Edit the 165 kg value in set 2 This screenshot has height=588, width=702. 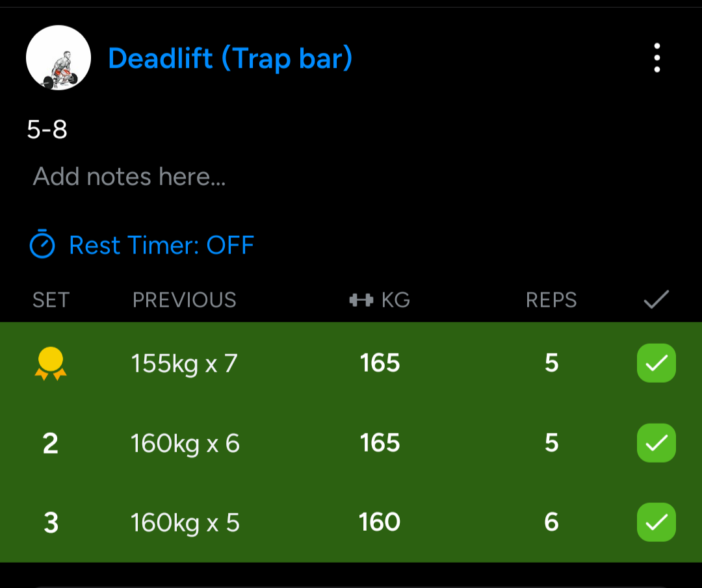click(380, 443)
